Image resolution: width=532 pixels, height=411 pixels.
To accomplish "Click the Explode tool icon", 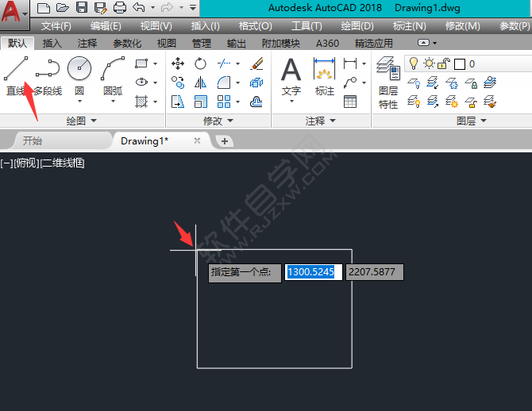I will coord(256,83).
